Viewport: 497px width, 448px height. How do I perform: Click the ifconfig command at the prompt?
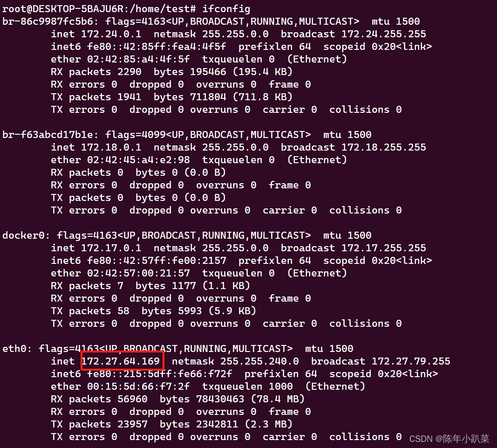[x=226, y=9]
